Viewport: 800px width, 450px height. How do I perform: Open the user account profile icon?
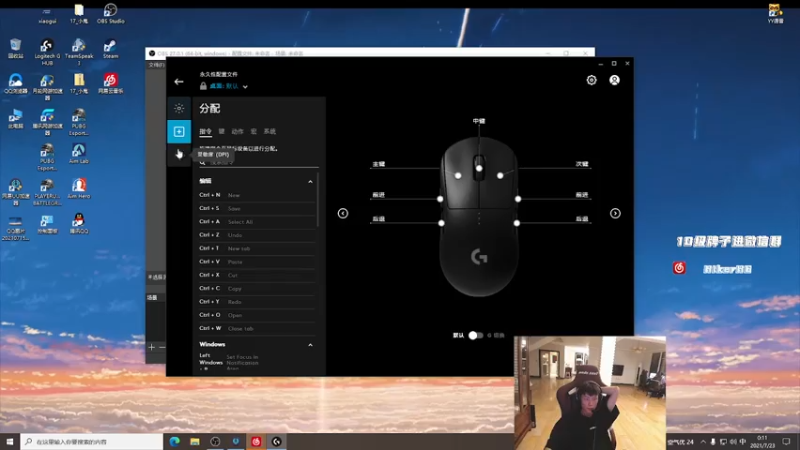tap(614, 80)
